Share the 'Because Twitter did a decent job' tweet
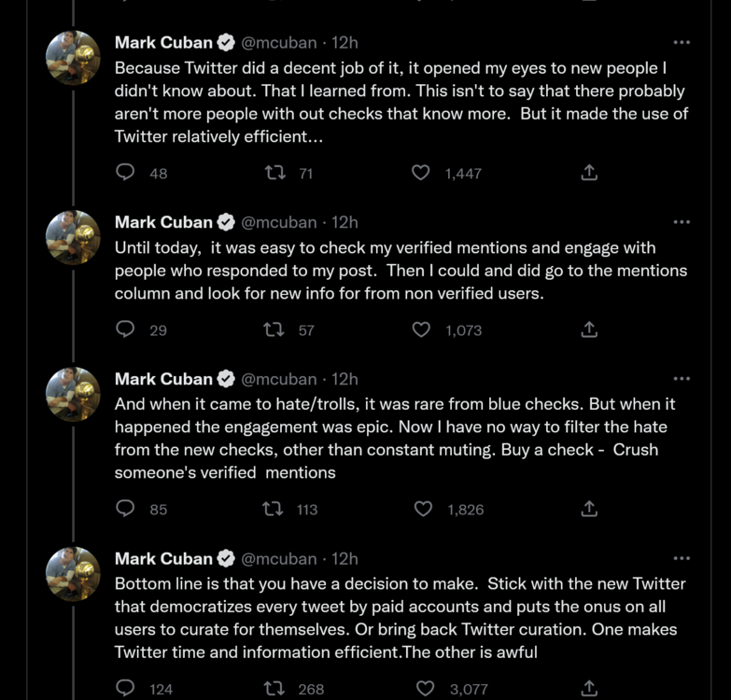 coord(589,173)
